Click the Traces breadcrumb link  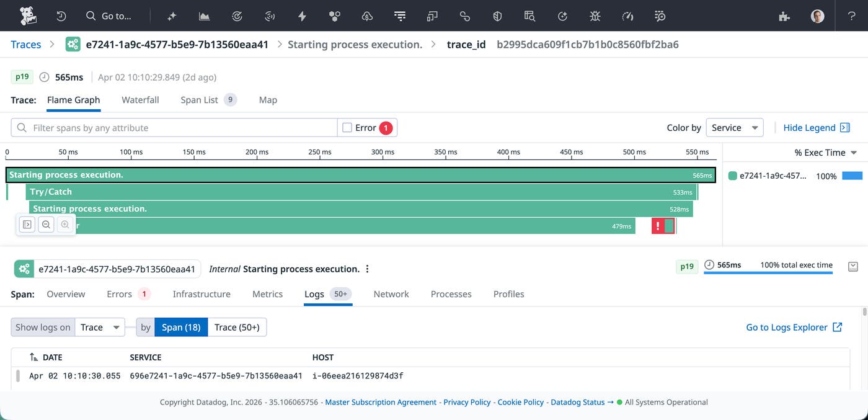pyautogui.click(x=25, y=45)
